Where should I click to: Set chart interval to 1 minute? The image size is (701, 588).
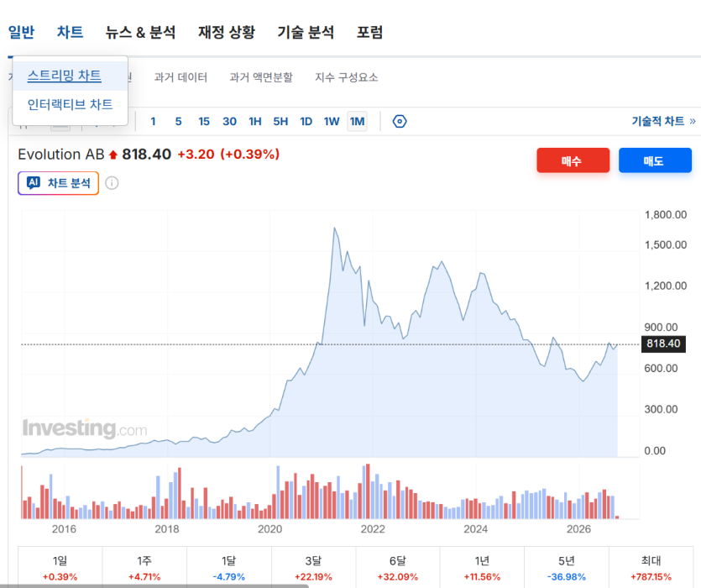click(153, 121)
